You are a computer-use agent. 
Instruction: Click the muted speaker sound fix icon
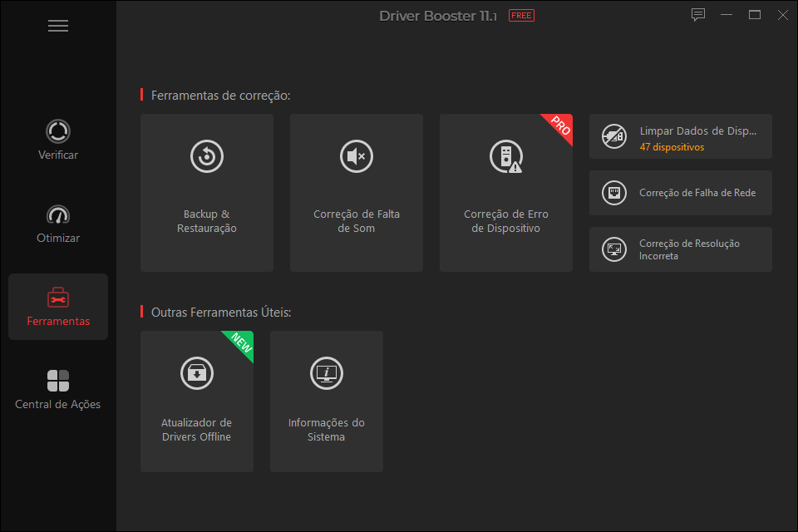[357, 156]
